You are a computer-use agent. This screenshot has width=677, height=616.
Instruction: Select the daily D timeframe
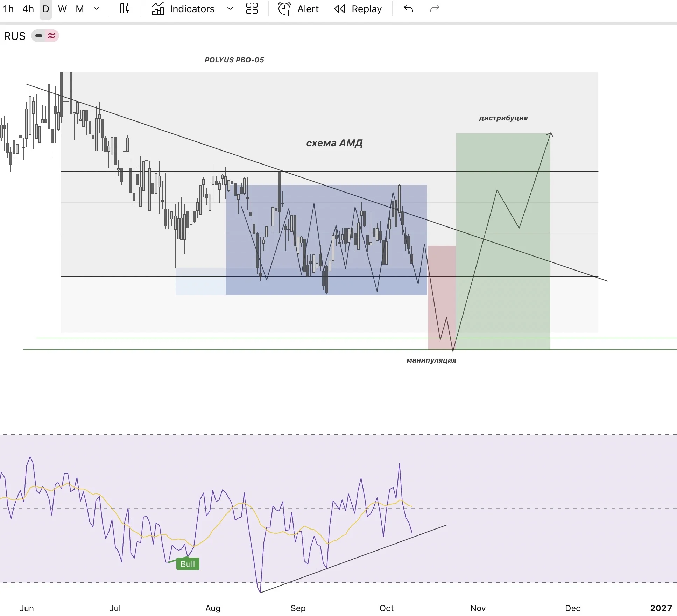[46, 9]
